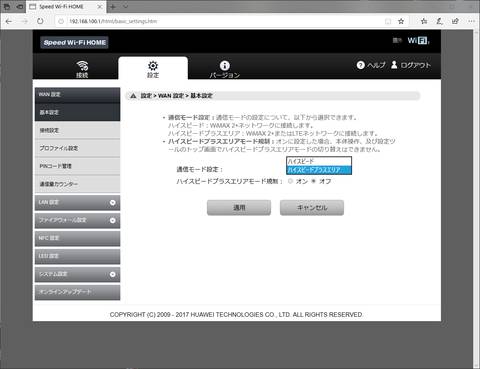Click the WiFi status indicator icon
Screen dimensions: 480x369
[x=418, y=41]
